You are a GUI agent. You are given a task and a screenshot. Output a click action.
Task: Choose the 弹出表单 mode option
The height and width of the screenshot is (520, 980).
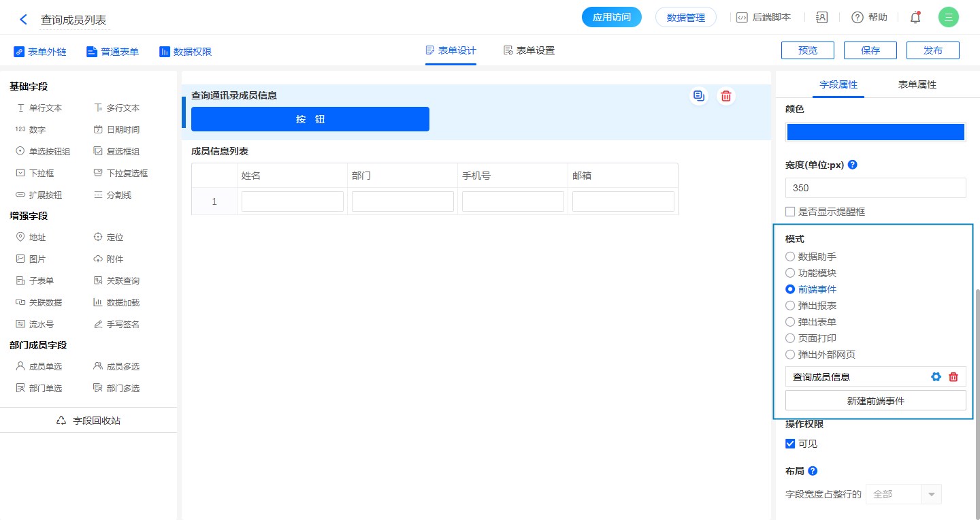(x=790, y=322)
